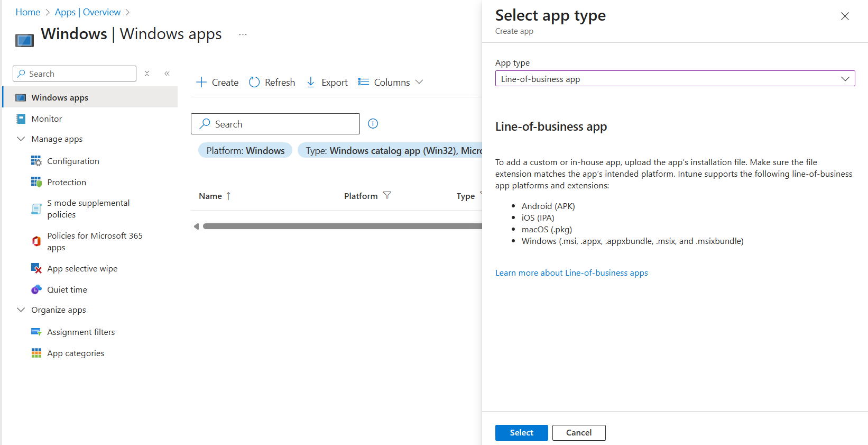Open App selective wipe

tap(82, 268)
